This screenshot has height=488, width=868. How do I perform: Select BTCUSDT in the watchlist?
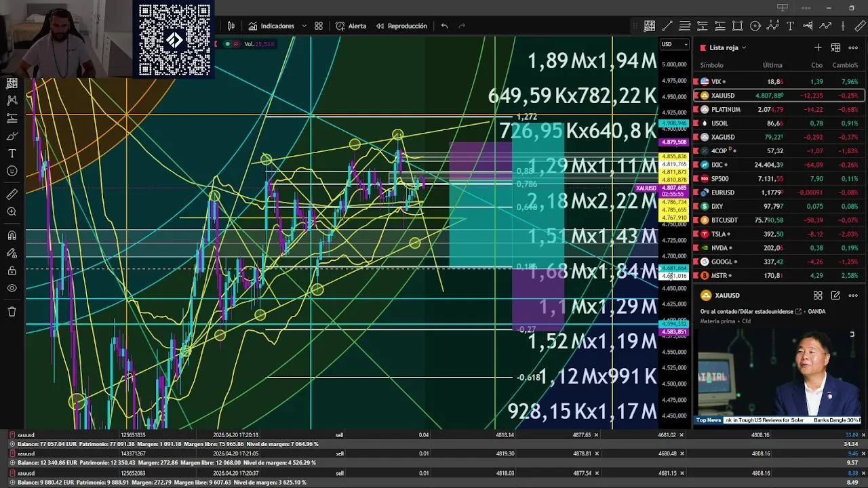(779, 220)
